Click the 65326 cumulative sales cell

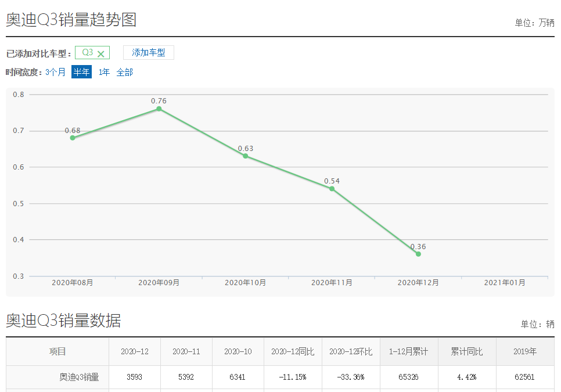pyautogui.click(x=409, y=377)
